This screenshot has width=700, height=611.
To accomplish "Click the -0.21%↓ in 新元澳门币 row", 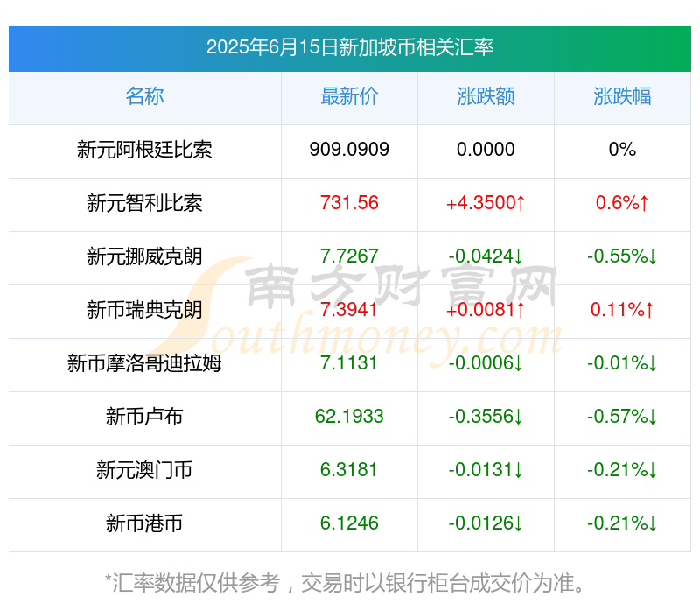I will [x=622, y=469].
